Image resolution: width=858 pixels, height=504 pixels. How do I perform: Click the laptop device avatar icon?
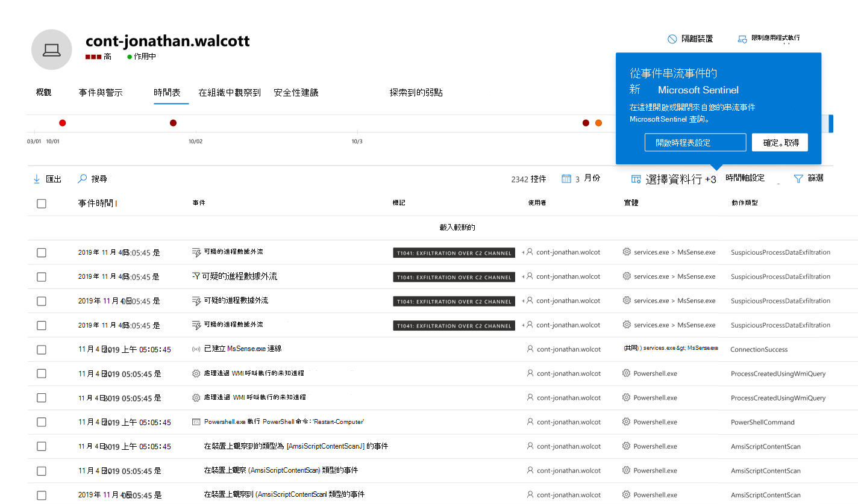(51, 49)
